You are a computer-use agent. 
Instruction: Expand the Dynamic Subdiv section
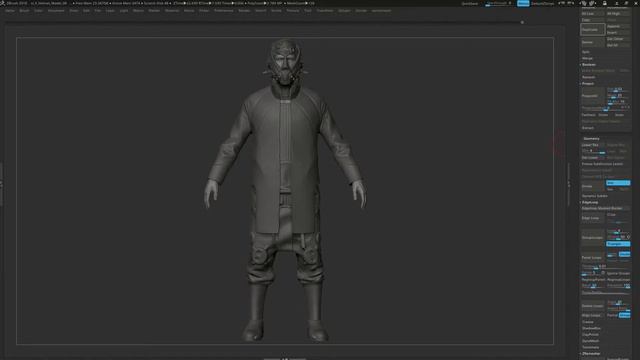(x=595, y=196)
